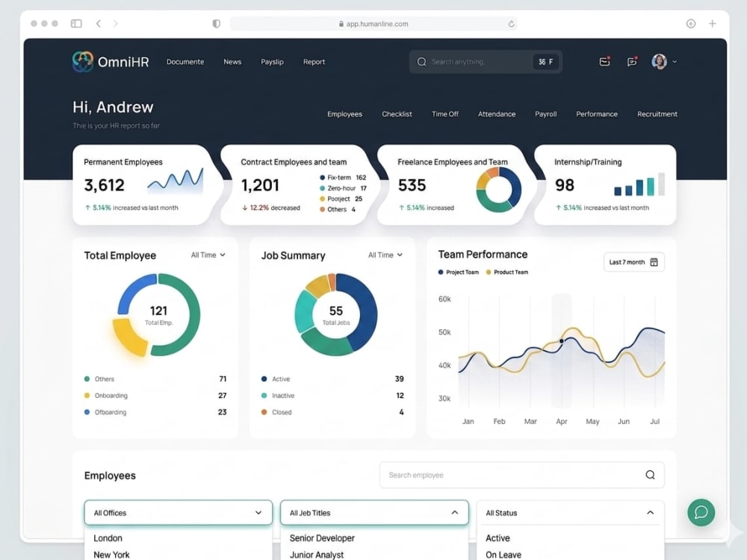
Task: Collapse the All Jeb Titles dropdown
Action: (x=374, y=513)
